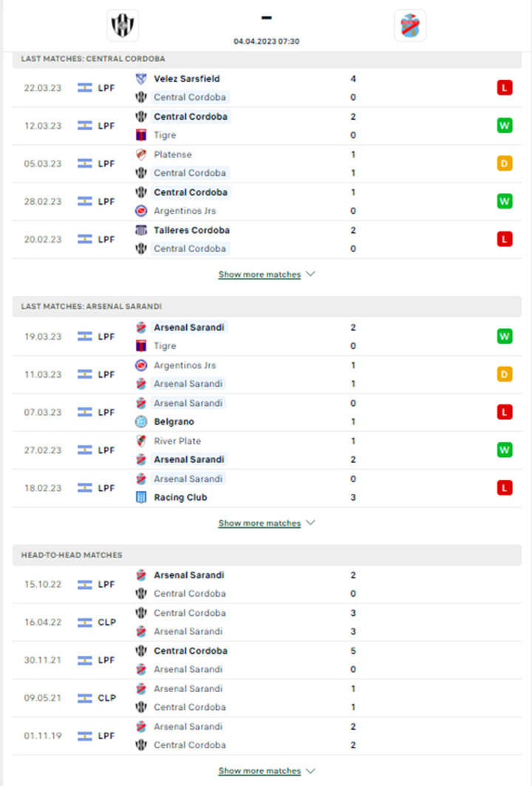Click Argentina flag on 16.04.22 CLP match
This screenshot has width=532, height=786.
(85, 622)
